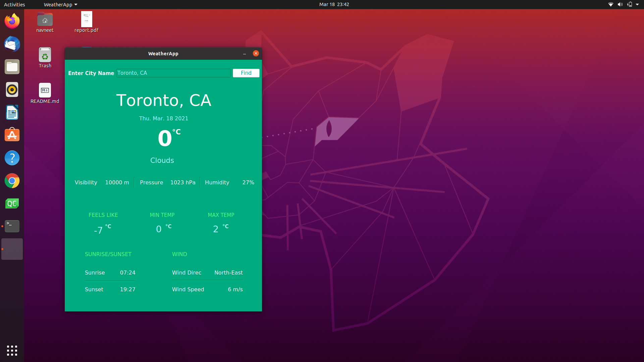Click the Clouds condition label
This screenshot has height=362, width=644.
click(x=162, y=160)
